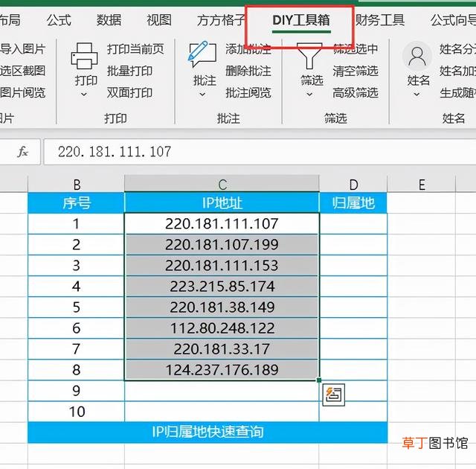Select column D header
Image resolution: width=476 pixels, height=469 pixels.
click(353, 184)
